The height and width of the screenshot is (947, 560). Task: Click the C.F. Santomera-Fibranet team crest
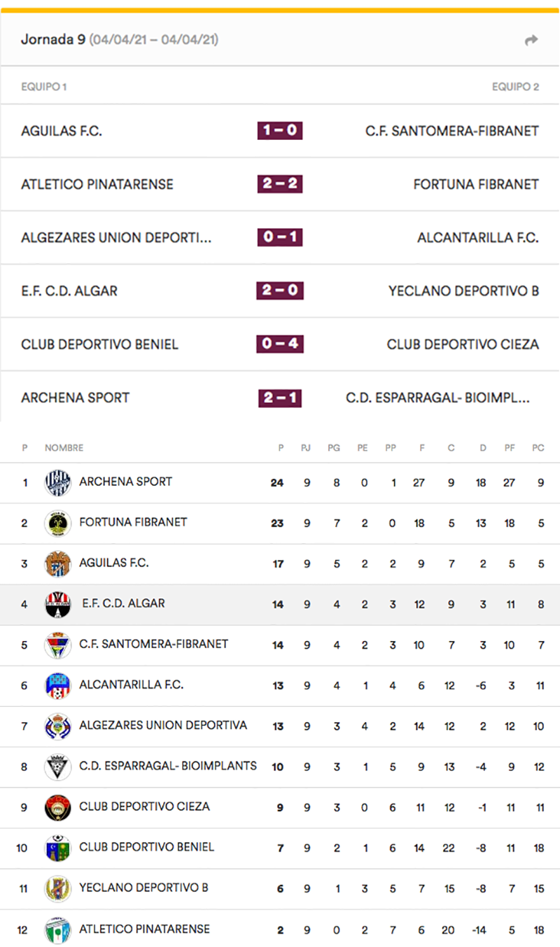click(x=57, y=645)
